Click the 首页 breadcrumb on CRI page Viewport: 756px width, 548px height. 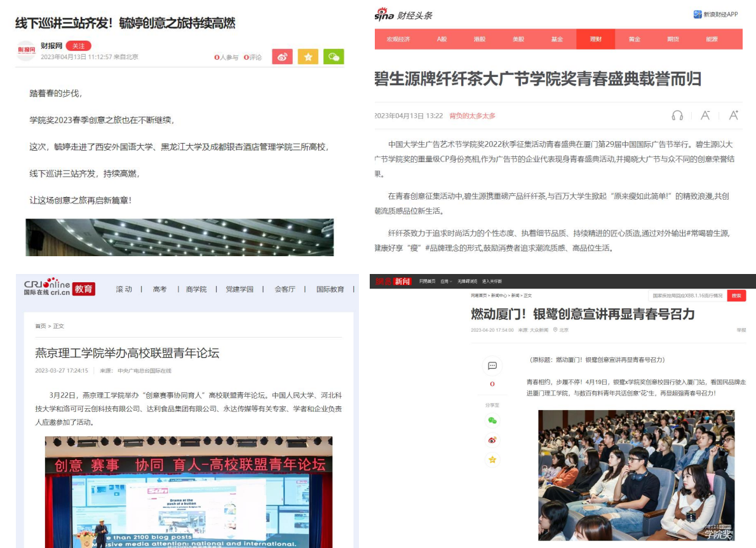click(41, 326)
